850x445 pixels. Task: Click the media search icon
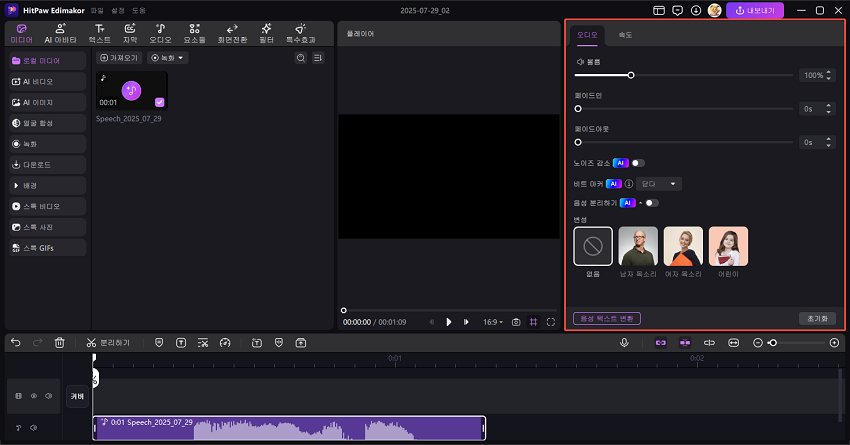tap(301, 57)
